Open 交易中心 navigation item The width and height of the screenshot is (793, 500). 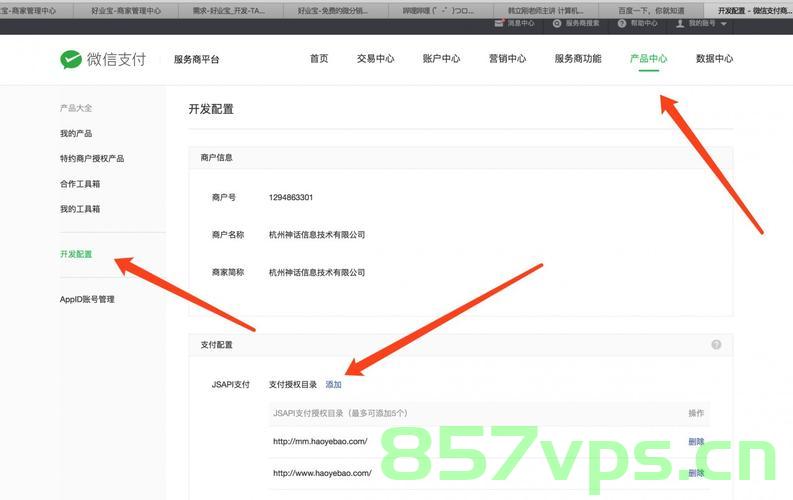point(375,59)
